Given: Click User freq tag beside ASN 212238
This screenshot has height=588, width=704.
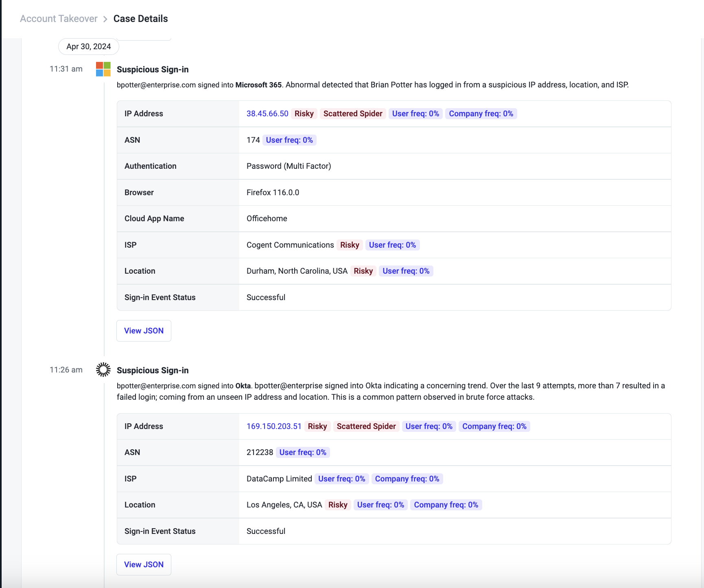Looking at the screenshot, I should 303,452.
